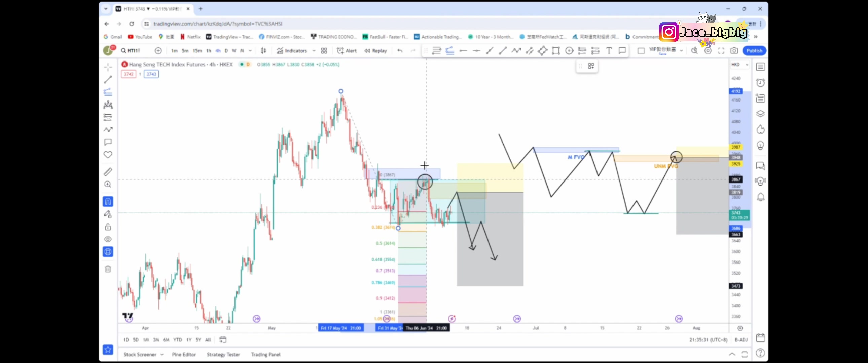
Task: Select horizontal ray in favorites toolbar
Action: click(463, 50)
